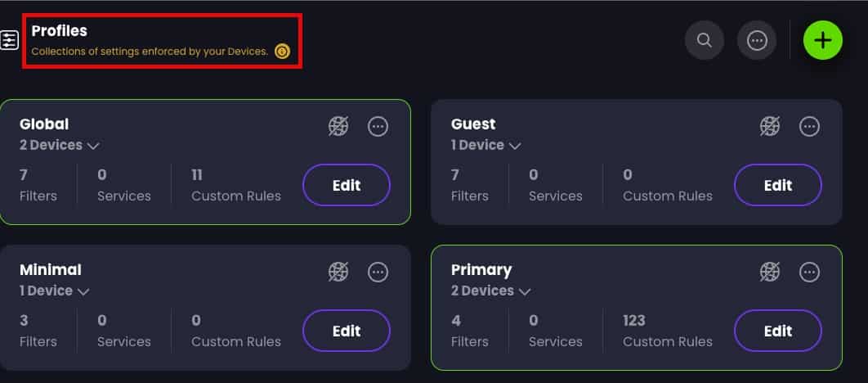868x383 pixels.
Task: Open the Minimal profile ellipsis menu
Action: point(378,273)
